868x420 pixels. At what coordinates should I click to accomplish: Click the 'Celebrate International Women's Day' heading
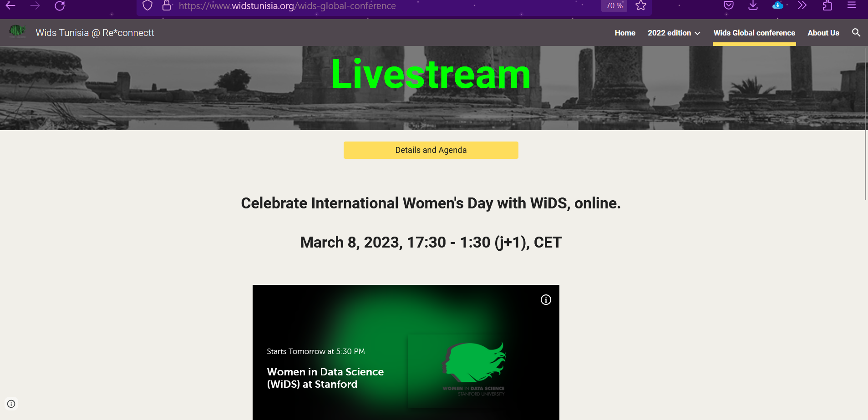coord(431,203)
